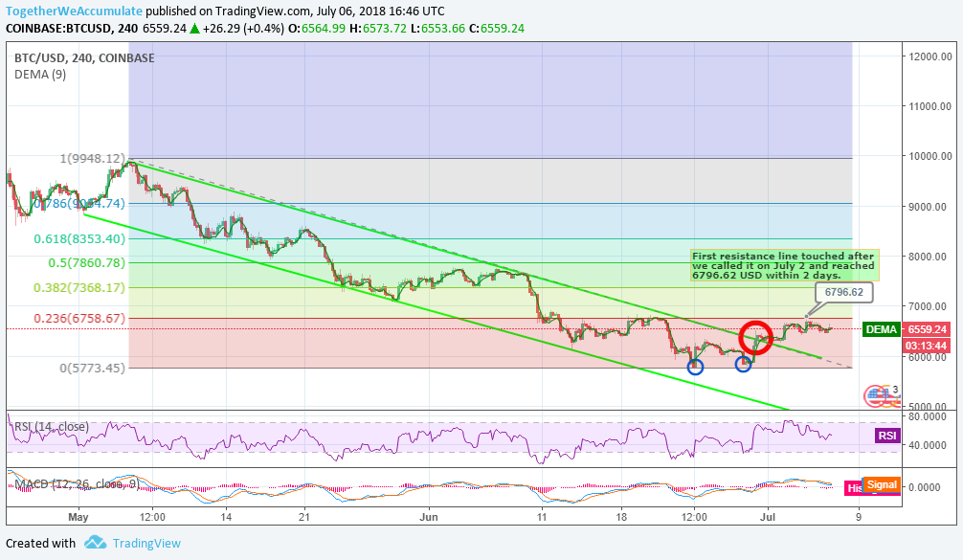This screenshot has width=963, height=560.
Task: Select the green 'First resistance line touched' note
Action: click(784, 266)
